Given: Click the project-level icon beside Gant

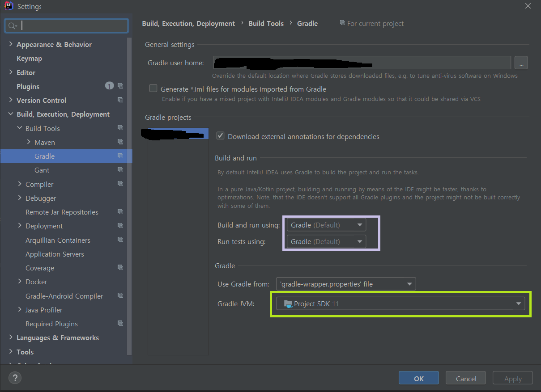Looking at the screenshot, I should click(120, 169).
